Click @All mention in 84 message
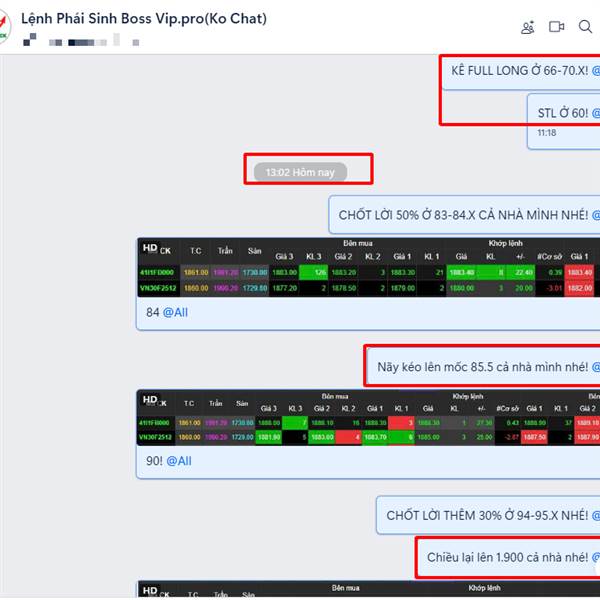Screen dimensions: 600x600 pos(175,313)
